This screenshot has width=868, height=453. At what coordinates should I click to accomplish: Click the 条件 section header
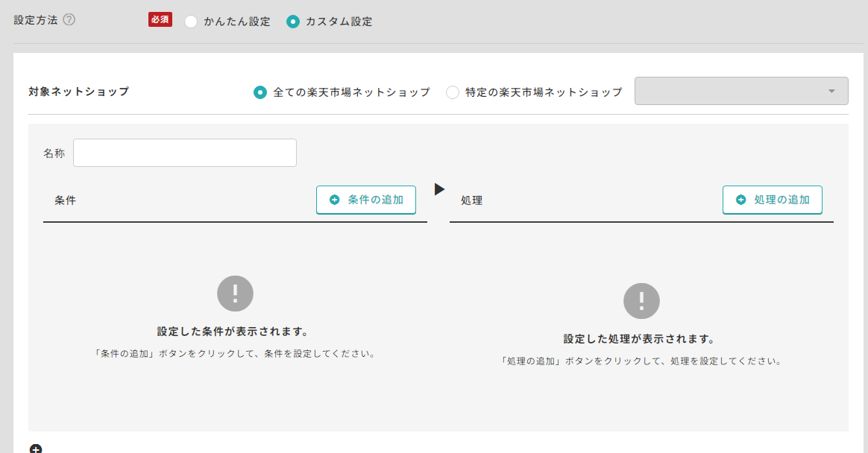coord(65,200)
